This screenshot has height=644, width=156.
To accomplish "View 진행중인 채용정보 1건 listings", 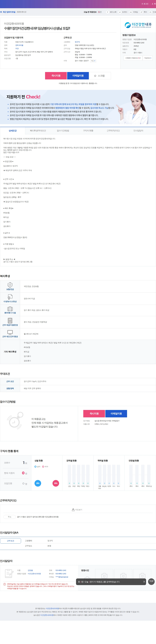I will [x=133, y=58].
